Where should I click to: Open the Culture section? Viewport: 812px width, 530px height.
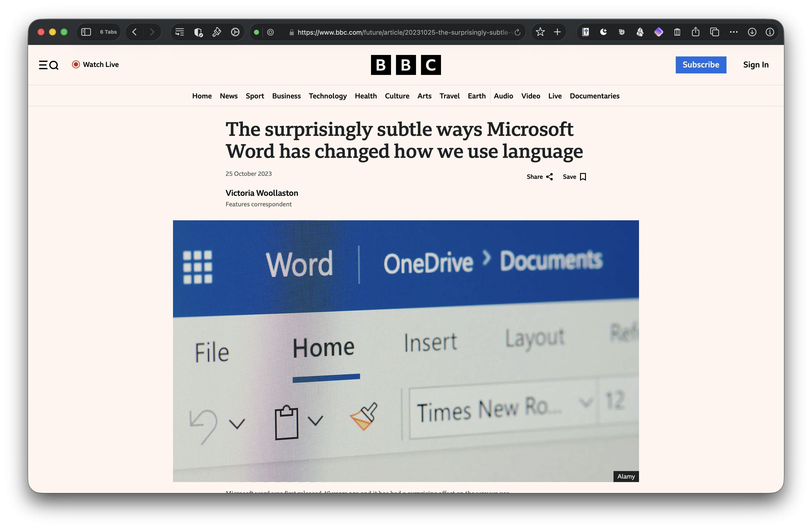(397, 96)
